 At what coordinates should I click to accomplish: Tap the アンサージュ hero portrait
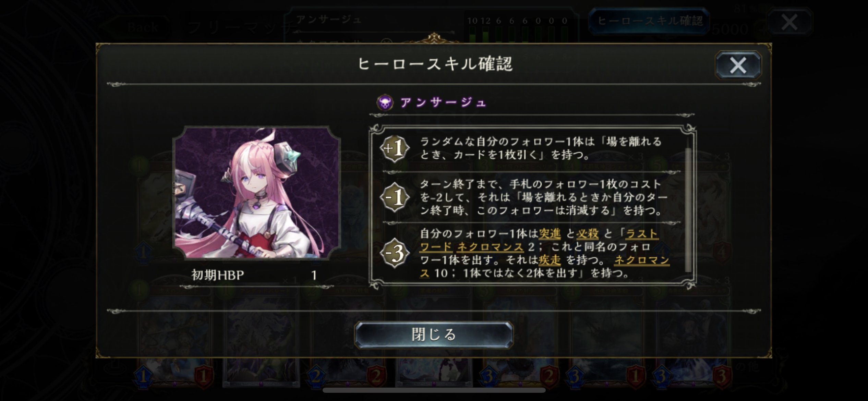tap(257, 193)
